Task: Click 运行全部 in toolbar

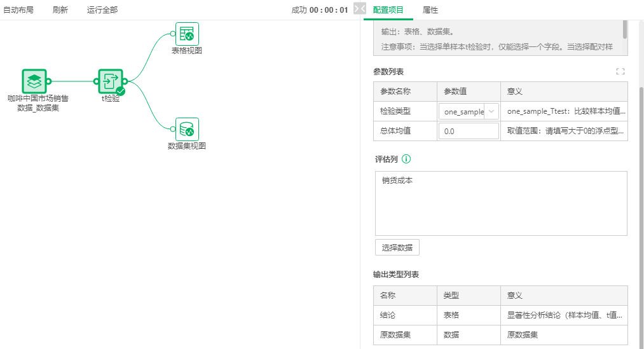Action: [x=102, y=10]
